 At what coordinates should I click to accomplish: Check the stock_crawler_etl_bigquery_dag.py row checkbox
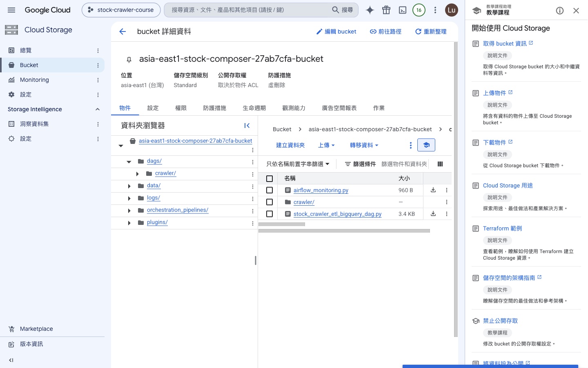(x=269, y=214)
